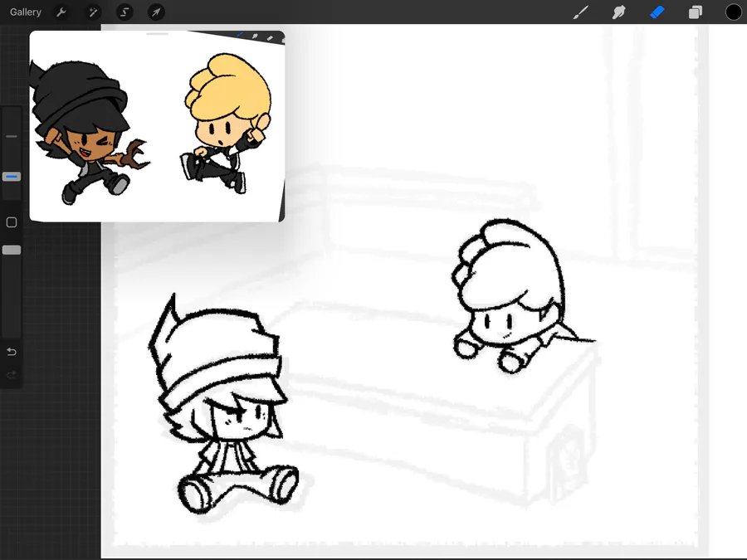The image size is (747, 560).
Task: Tap the brush opacity slider handle
Action: [x=12, y=250]
